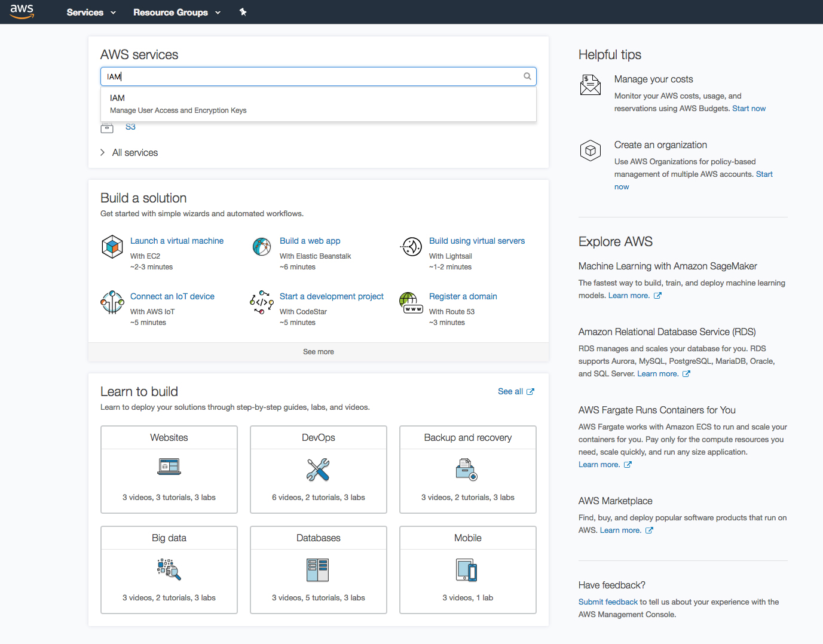Click the DevOps wrench and screwdriver icon

(x=318, y=470)
